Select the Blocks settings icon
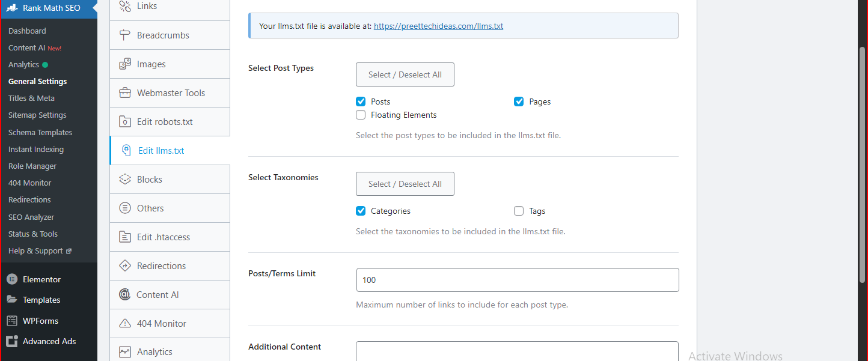Image resolution: width=868 pixels, height=361 pixels. (x=125, y=179)
